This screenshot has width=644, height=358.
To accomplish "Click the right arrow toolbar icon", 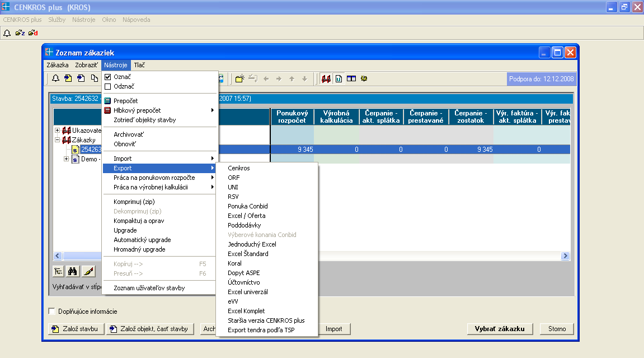I will [279, 78].
